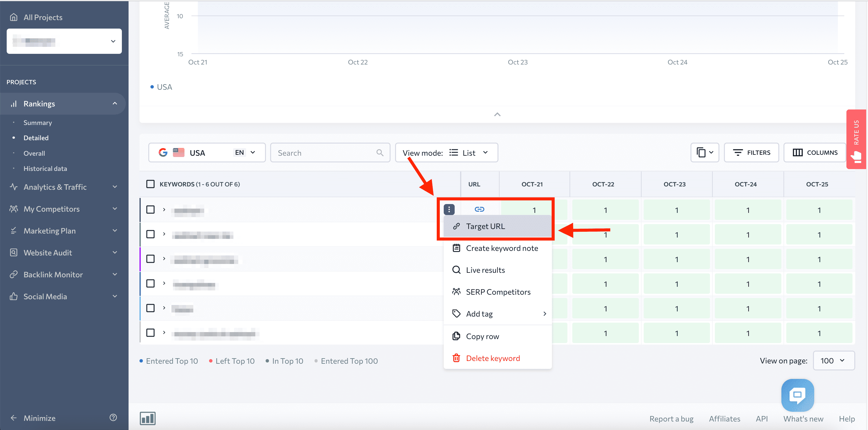Toggle the select all keywords checkbox
Viewport: 868px width, 430px height.
(x=150, y=184)
